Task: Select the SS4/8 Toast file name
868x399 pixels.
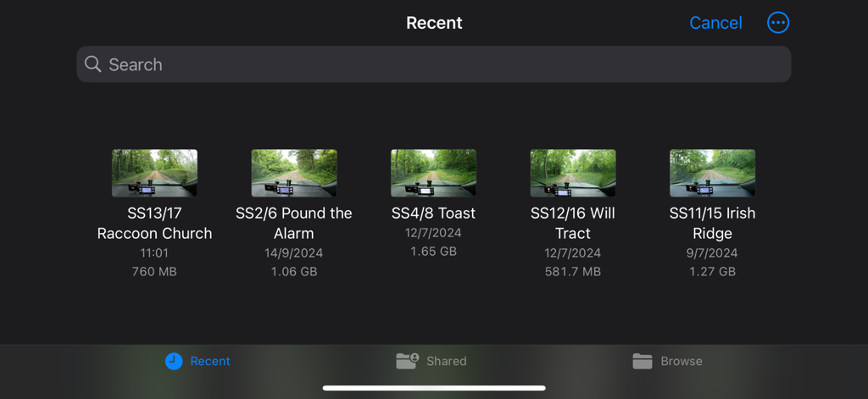Action: point(433,213)
